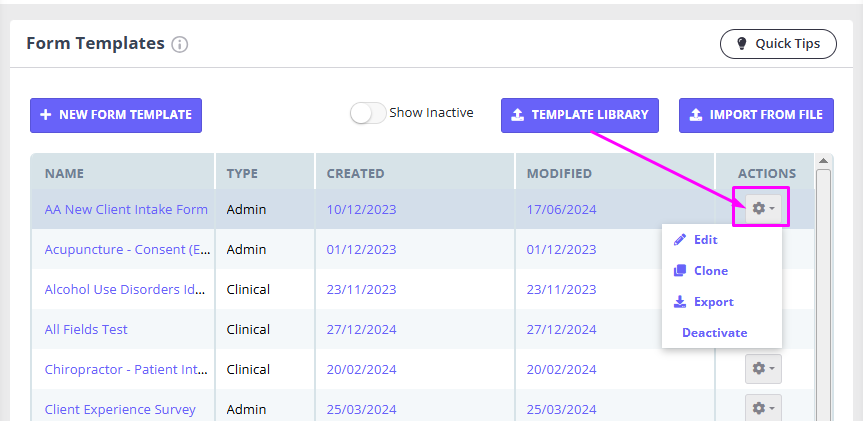Open Client Experience Survey link
863x421 pixels.
(120, 409)
